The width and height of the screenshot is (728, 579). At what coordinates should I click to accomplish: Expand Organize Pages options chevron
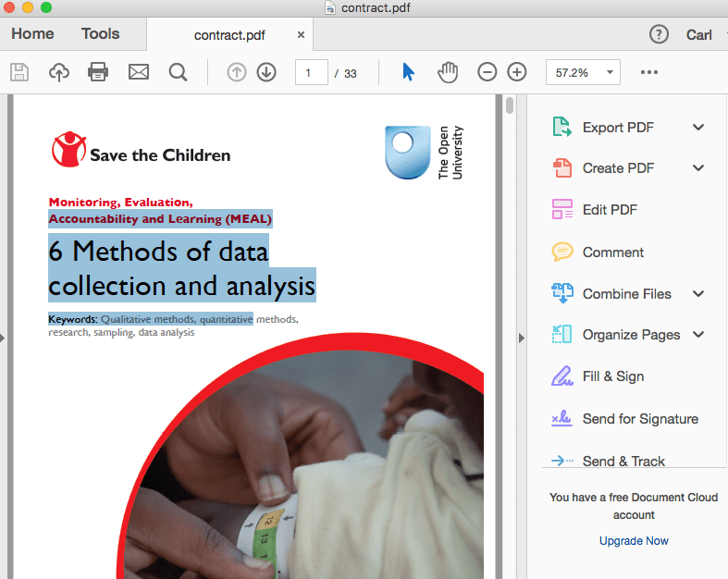click(698, 335)
